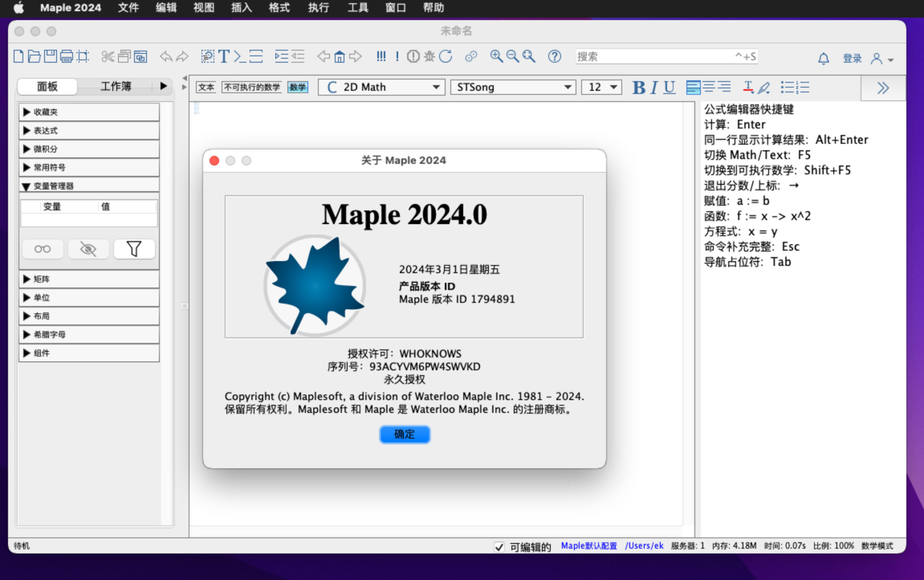Insert text region with the T icon

pos(224,56)
